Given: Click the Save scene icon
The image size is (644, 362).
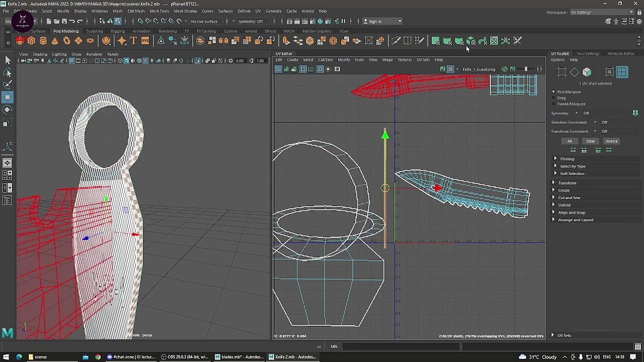Looking at the screenshot, I should [x=64, y=21].
